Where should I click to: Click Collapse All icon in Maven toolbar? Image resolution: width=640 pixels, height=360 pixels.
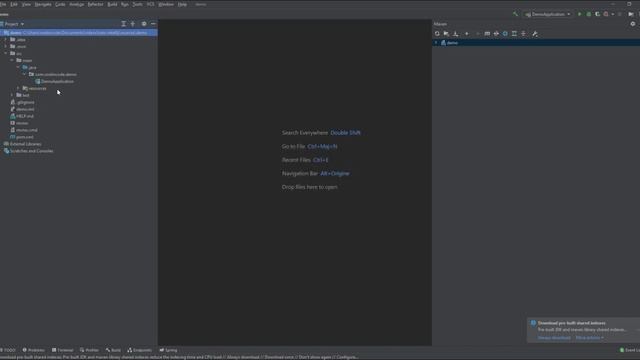523,33
